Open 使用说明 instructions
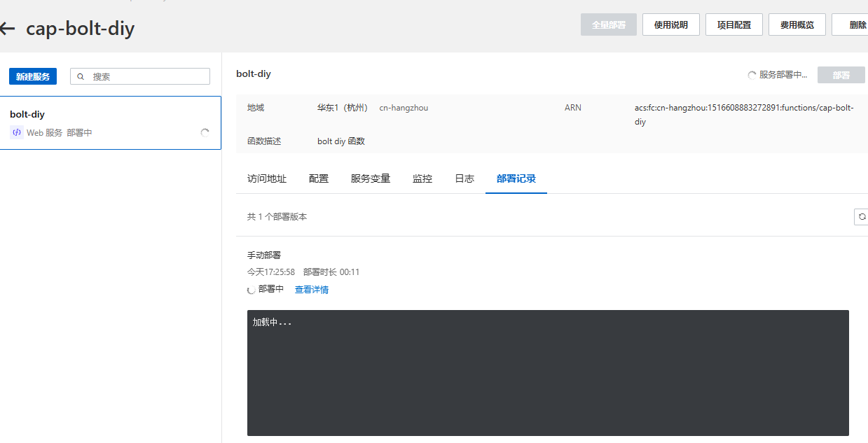The height and width of the screenshot is (443, 868). point(670,24)
